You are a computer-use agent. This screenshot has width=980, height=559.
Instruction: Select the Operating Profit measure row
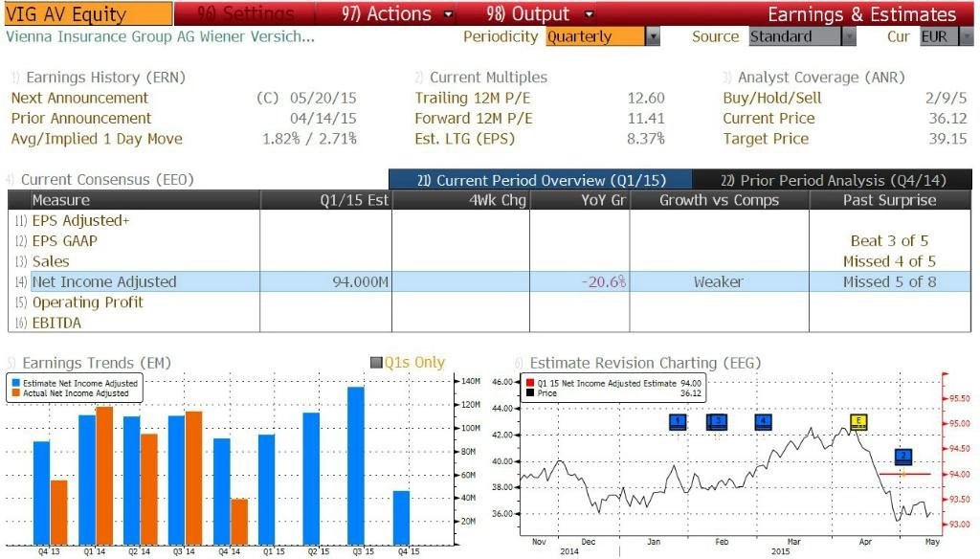pyautogui.click(x=490, y=302)
